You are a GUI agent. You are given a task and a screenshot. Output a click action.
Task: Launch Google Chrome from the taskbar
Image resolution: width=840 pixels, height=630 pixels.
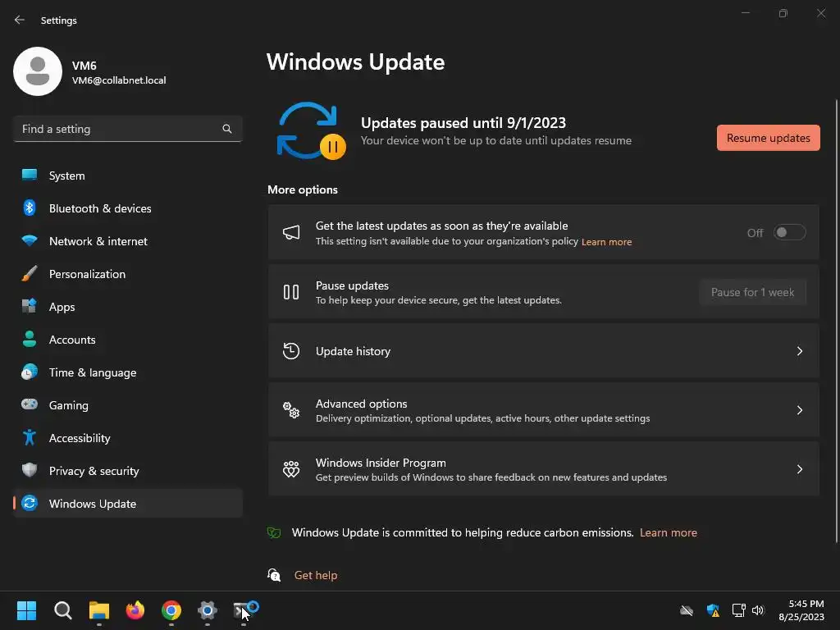(x=171, y=610)
